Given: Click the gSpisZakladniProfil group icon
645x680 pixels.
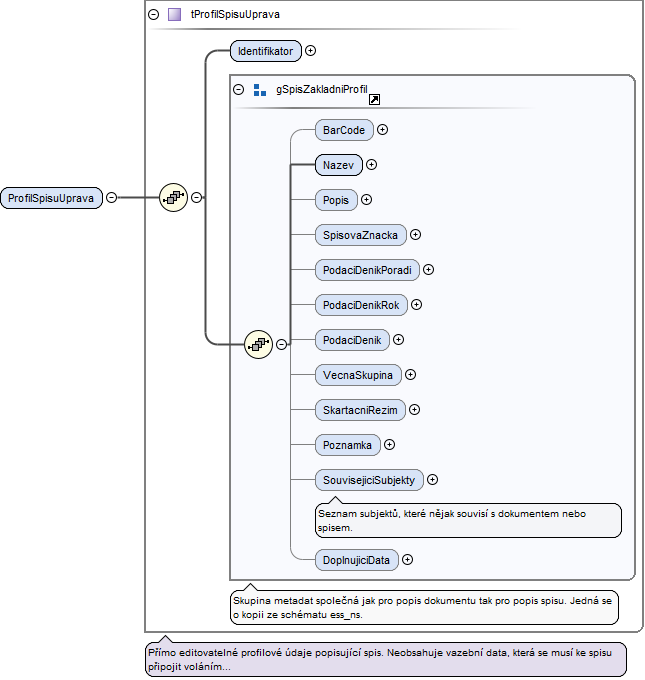Looking at the screenshot, I should pyautogui.click(x=260, y=90).
